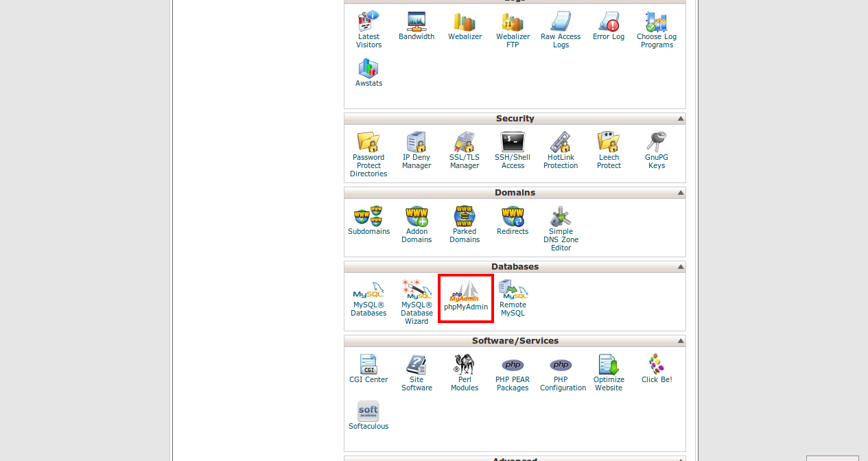This screenshot has width=868, height=461.
Task: Open IP Deny Manager
Action: click(x=417, y=142)
